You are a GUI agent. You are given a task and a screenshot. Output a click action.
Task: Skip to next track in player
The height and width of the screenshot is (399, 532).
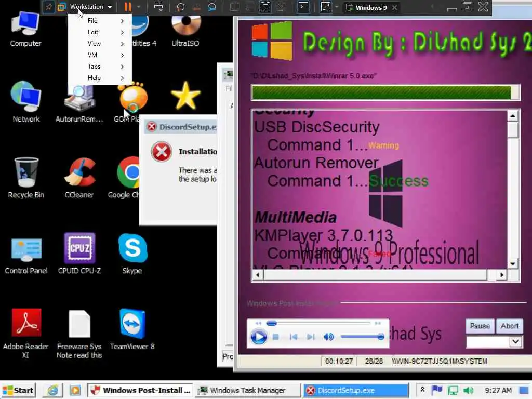coord(311,337)
